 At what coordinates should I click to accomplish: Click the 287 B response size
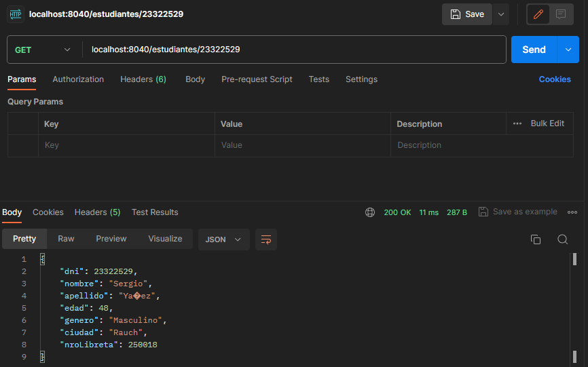point(457,212)
